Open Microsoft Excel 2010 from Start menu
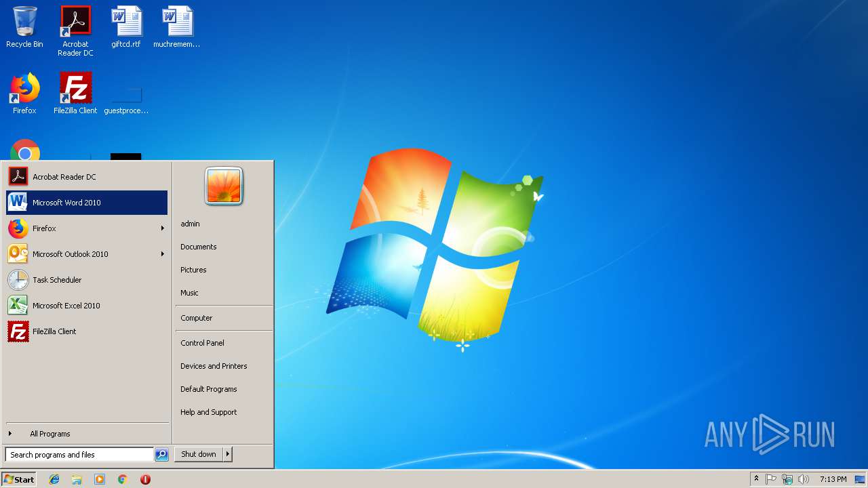868x488 pixels. click(x=87, y=306)
